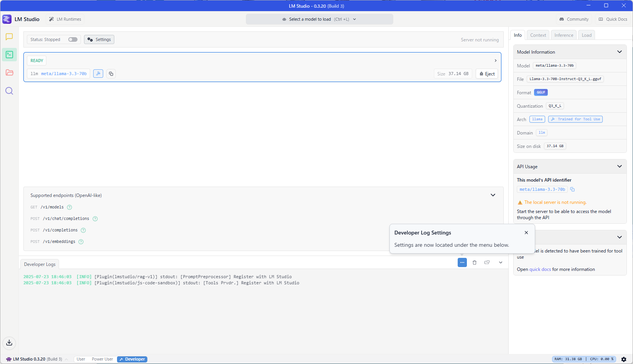Switch to the Context tab
Screen dimensions: 633x364
(x=538, y=35)
